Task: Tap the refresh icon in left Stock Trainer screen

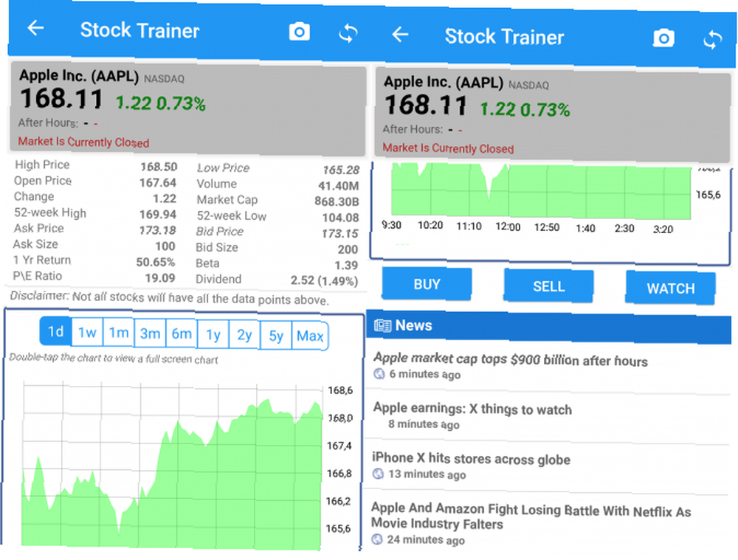Action: pos(348,33)
